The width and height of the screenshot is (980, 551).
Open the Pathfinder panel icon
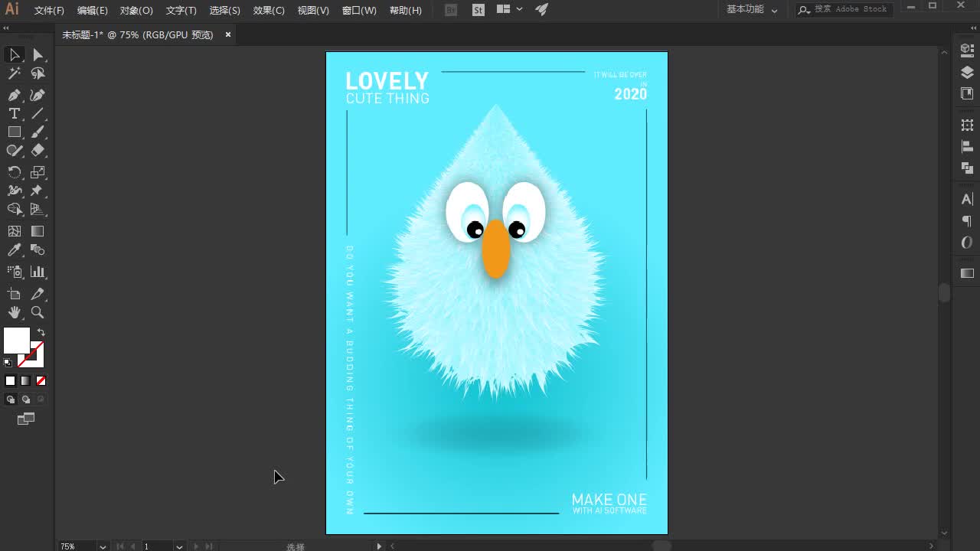click(967, 168)
